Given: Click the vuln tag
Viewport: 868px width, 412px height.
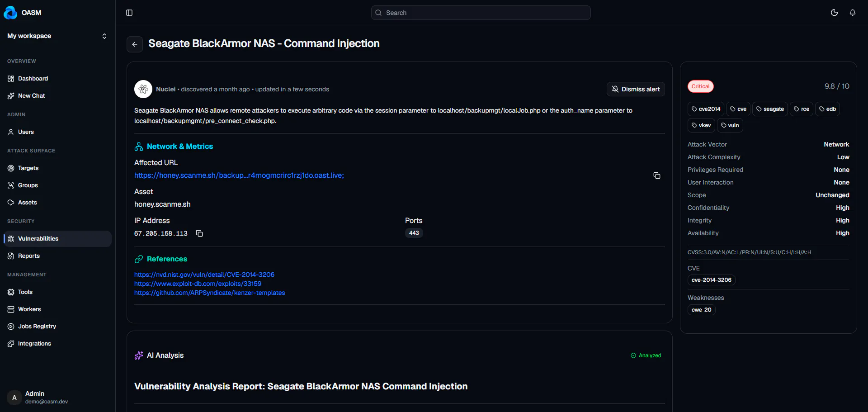Looking at the screenshot, I should [730, 125].
